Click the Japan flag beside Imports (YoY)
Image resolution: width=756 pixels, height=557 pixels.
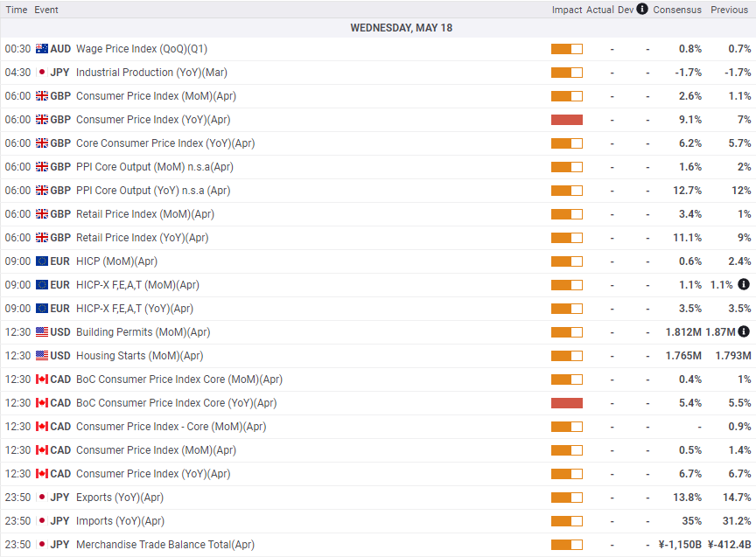[42, 521]
